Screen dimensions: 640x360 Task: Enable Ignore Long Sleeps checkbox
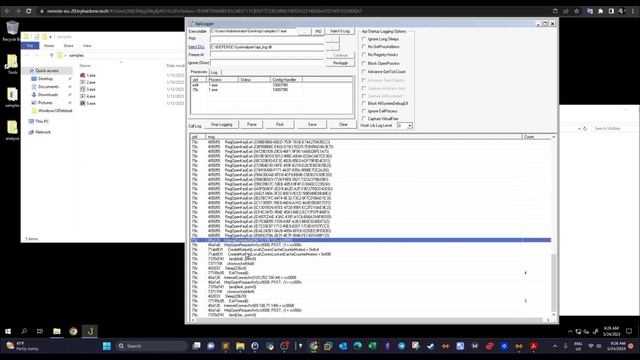click(x=364, y=39)
